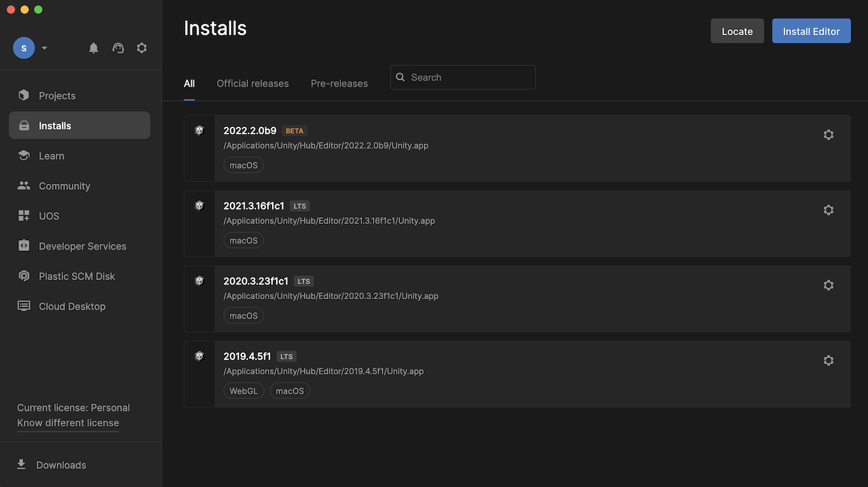Click LTS badge next to 2021.3.16f1c1

300,206
